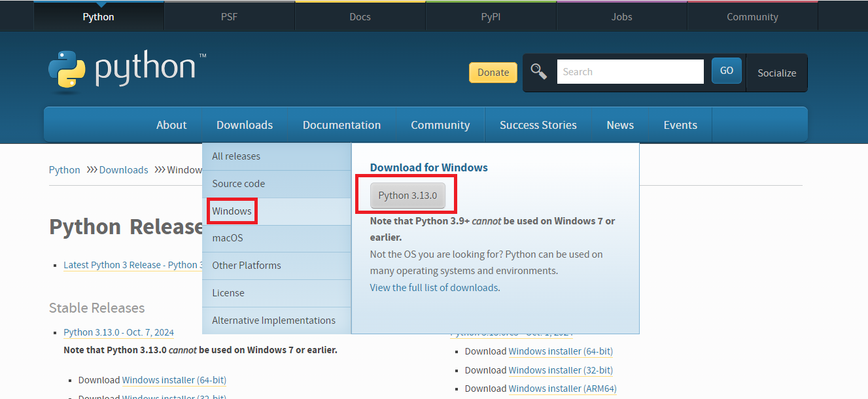Screen dimensions: 868x399
Task: Focus the Search input field
Action: point(631,72)
